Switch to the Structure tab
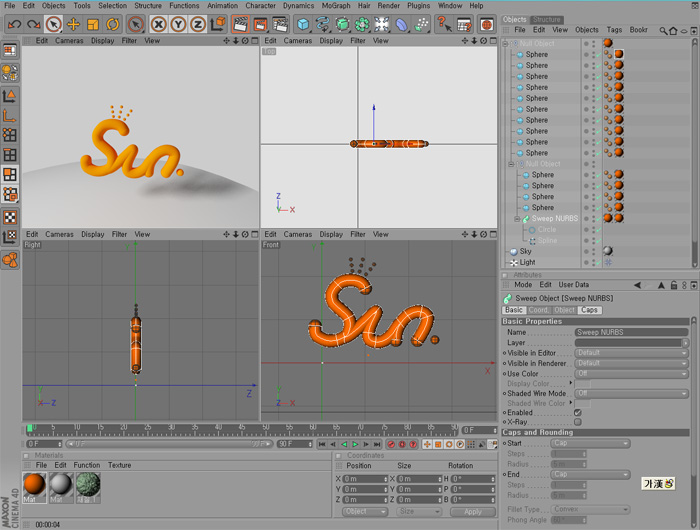Image resolution: width=700 pixels, height=530 pixels. (546, 20)
